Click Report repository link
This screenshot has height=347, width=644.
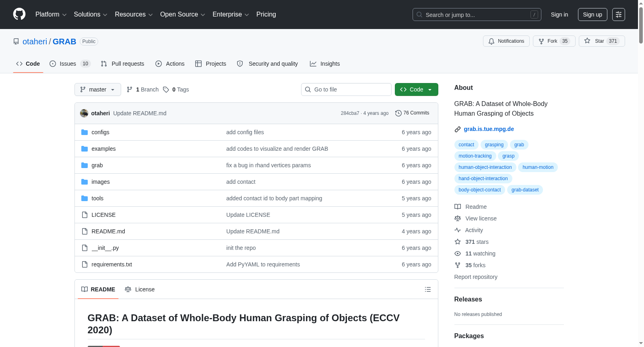(x=476, y=277)
